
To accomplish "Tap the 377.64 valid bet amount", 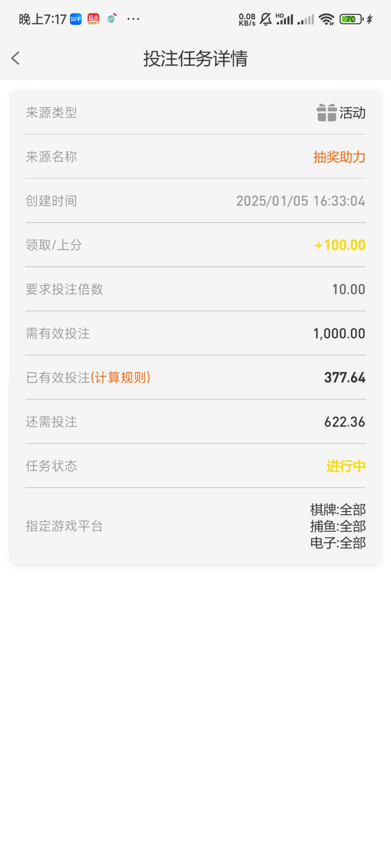I will click(x=345, y=378).
